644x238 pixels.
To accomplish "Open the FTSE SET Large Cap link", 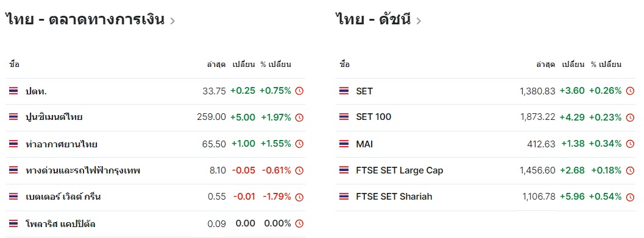I will 400,170.
